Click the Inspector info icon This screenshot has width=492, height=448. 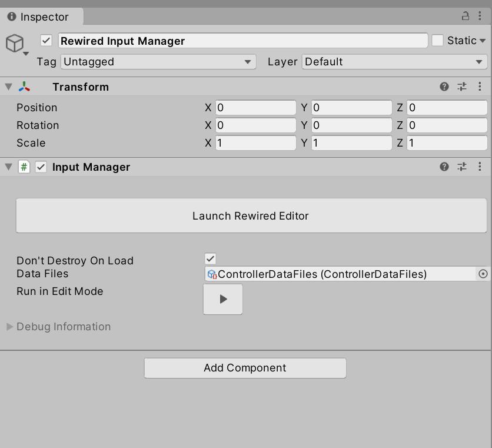pos(12,16)
